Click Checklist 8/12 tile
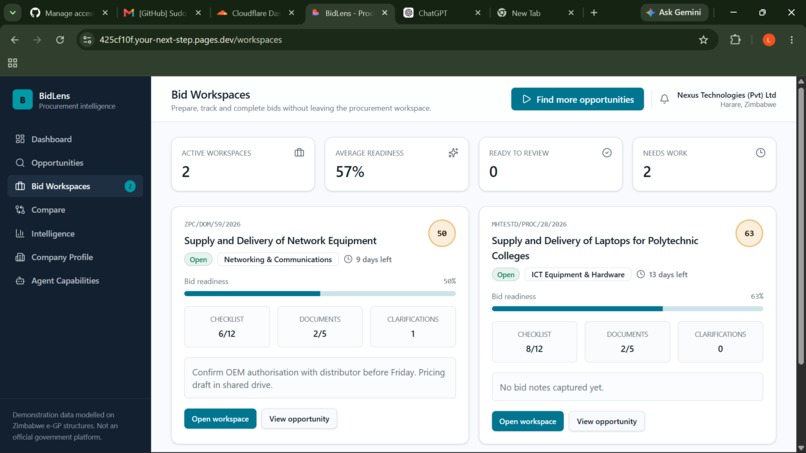The height and width of the screenshot is (453, 806). pos(534,341)
